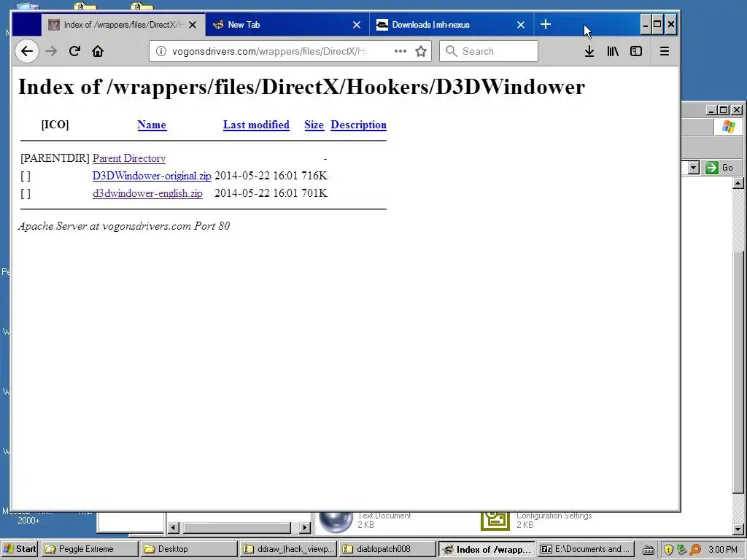Switch to Peggle Extreme taskbar item
The image size is (747, 560).
pos(90,549)
